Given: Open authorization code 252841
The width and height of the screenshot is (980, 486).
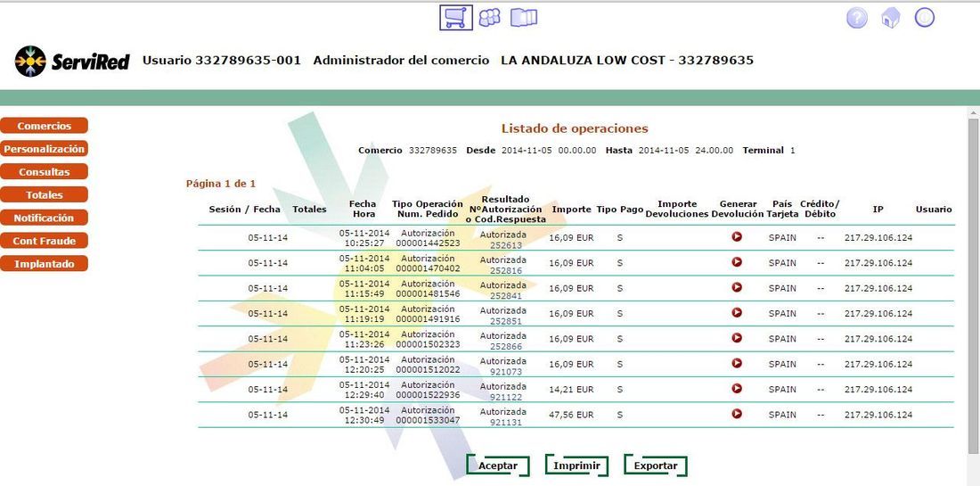Looking at the screenshot, I should coord(506,296).
